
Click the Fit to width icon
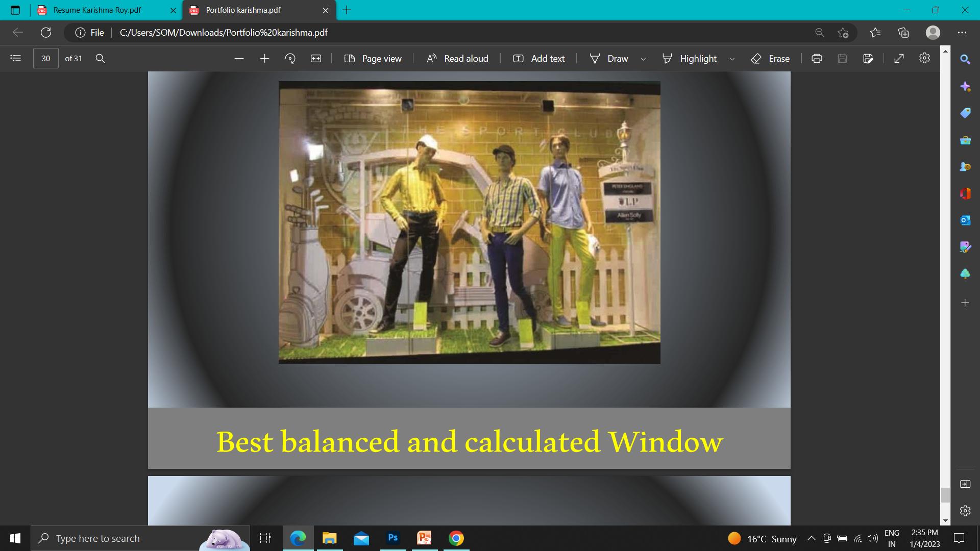[x=316, y=59]
